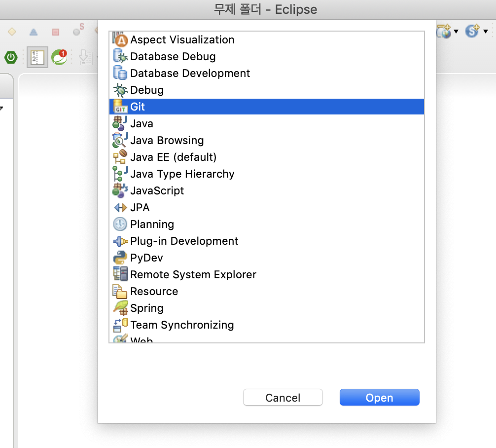The width and height of the screenshot is (496, 448).
Task: Select the Debug perspective label
Action: [147, 90]
